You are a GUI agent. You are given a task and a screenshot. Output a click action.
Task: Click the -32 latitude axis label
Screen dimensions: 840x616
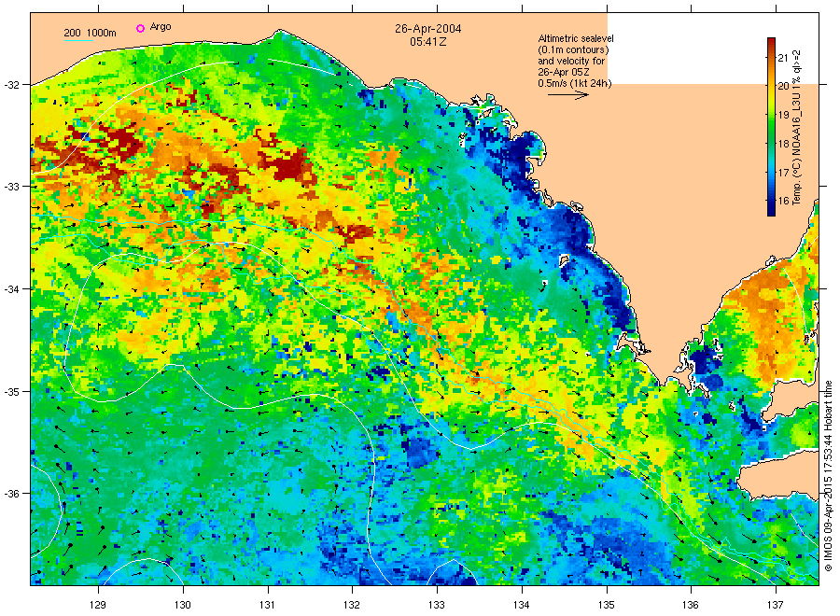(x=11, y=85)
